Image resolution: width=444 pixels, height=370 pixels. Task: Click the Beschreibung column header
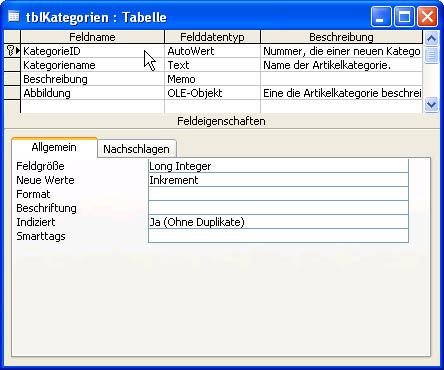click(x=341, y=37)
